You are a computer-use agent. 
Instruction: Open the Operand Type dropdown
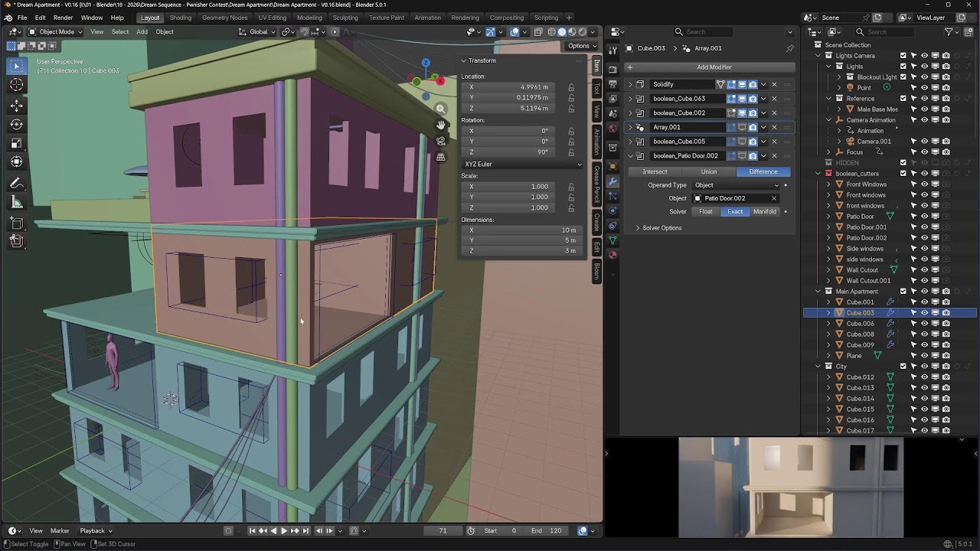click(x=737, y=185)
